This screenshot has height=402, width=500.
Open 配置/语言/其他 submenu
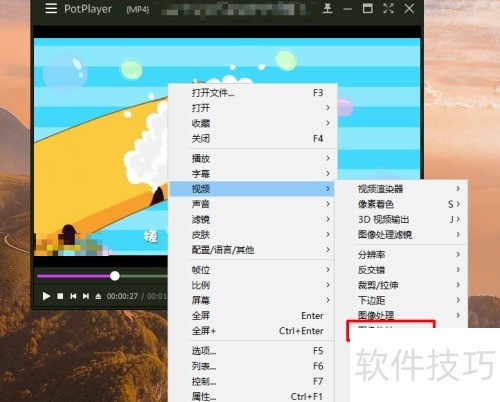(253, 250)
